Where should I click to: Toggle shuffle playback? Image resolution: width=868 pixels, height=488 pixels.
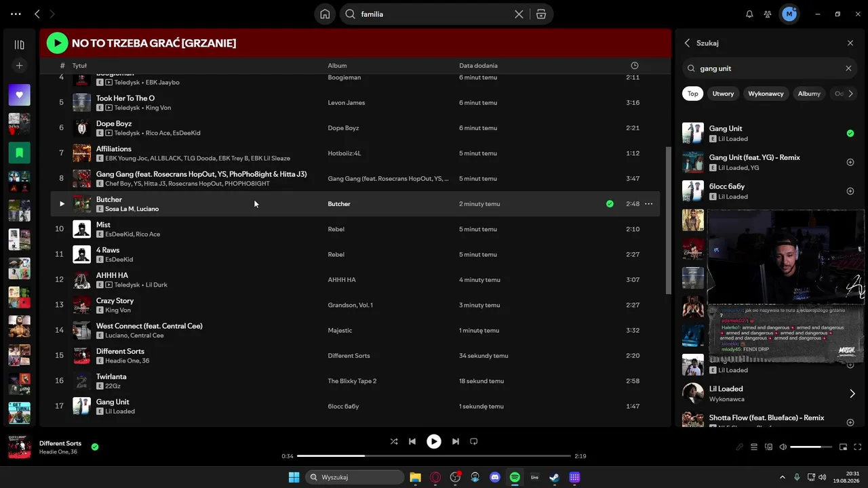click(394, 441)
